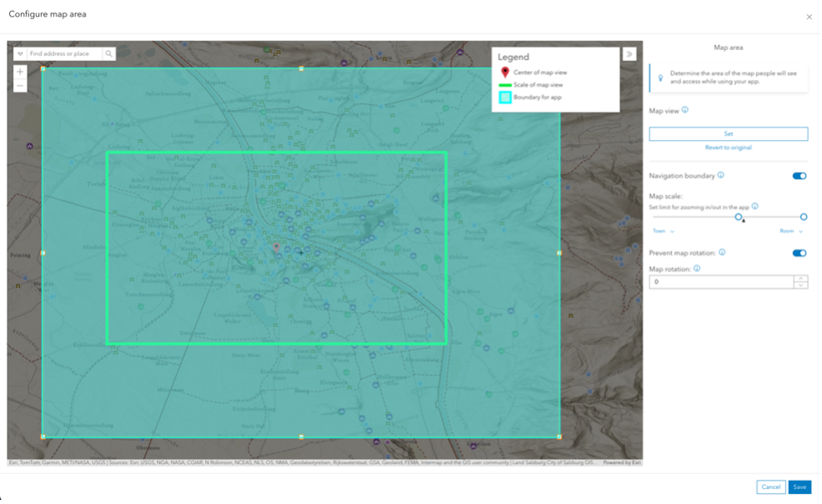822x504 pixels.
Task: Disable the Navigation boundary toggle
Action: click(799, 176)
